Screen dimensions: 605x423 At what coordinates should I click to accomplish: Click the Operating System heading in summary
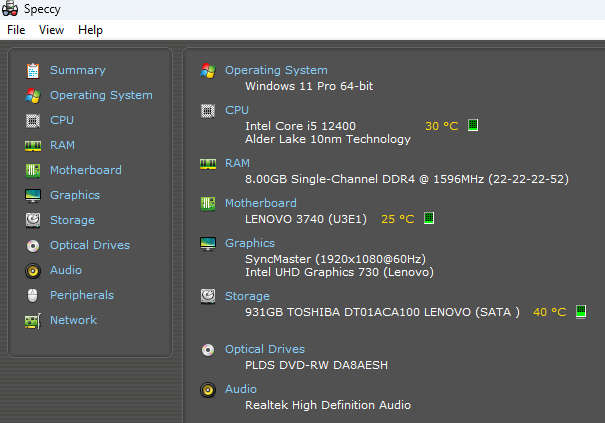point(276,70)
